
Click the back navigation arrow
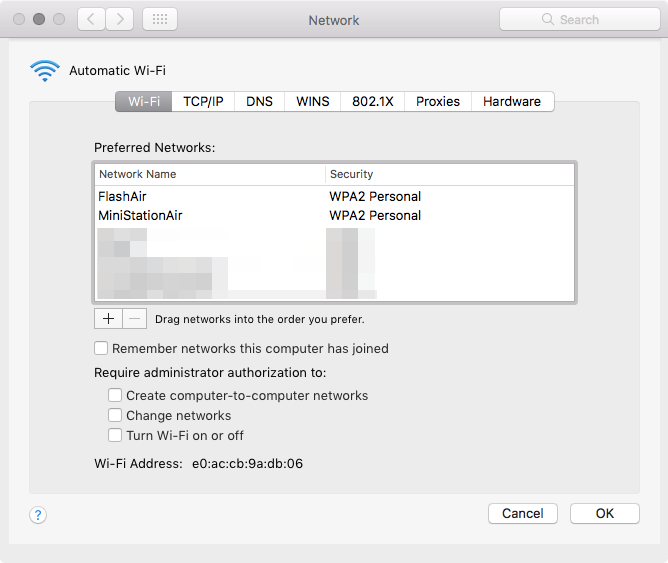pyautogui.click(x=91, y=19)
